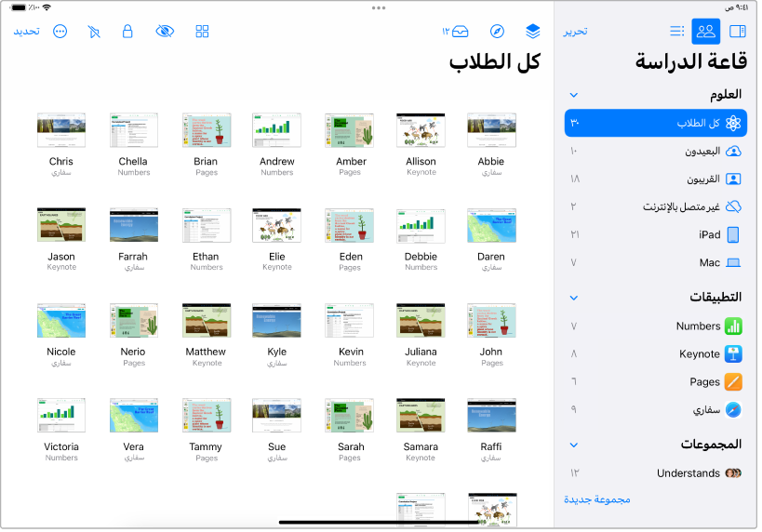
Task: Open Ethan's Numbers screen thumbnail
Action: point(207,225)
